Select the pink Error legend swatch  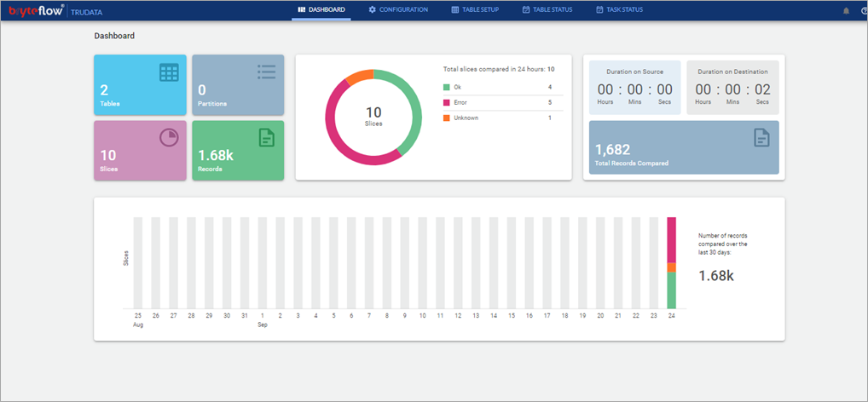446,102
